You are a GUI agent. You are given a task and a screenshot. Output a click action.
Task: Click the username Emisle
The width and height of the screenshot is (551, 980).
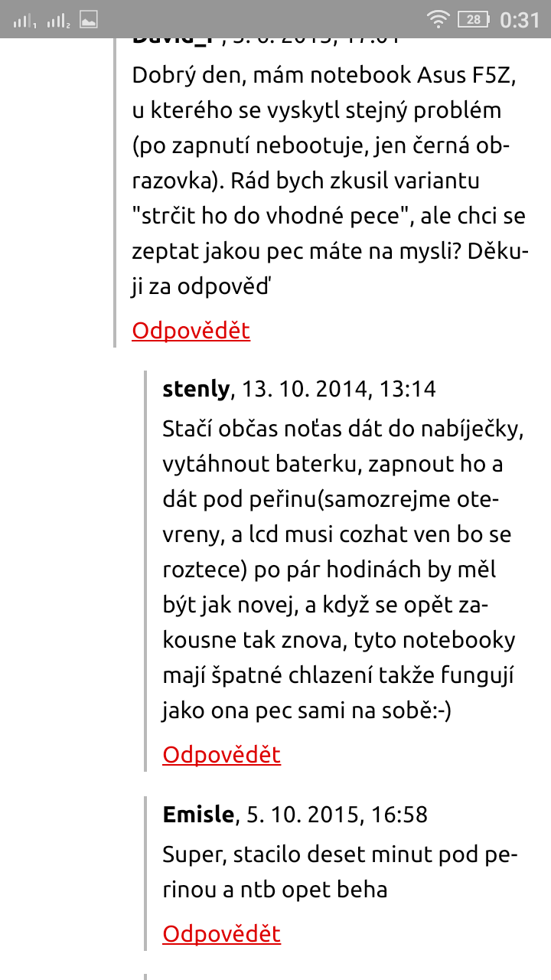point(198,815)
